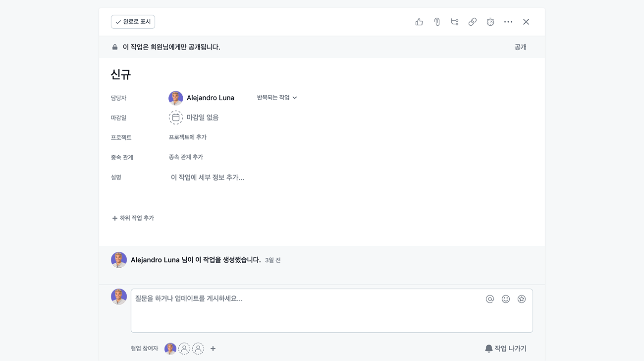This screenshot has height=361, width=644.
Task: Open the more actions ellipsis menu
Action: click(x=508, y=22)
